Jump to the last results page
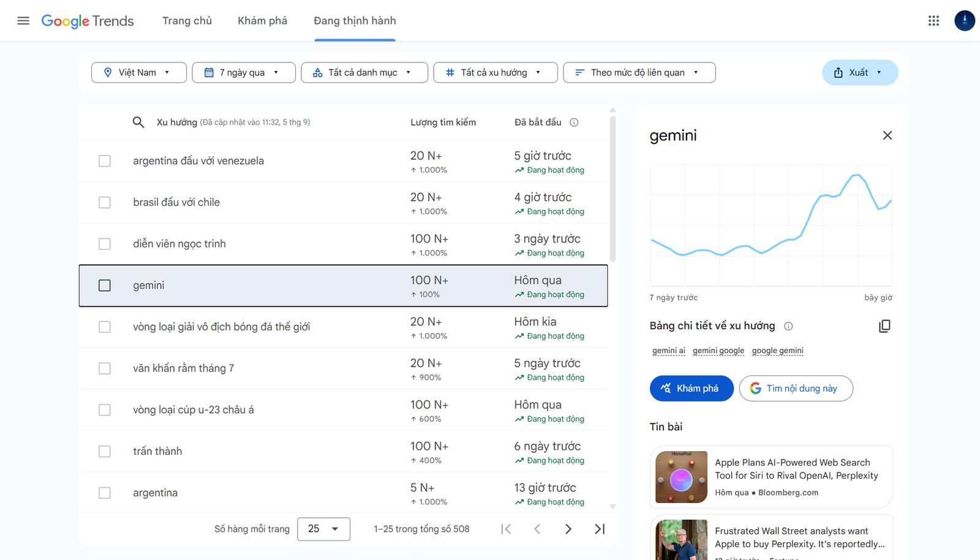The width and height of the screenshot is (980, 560). 600,529
